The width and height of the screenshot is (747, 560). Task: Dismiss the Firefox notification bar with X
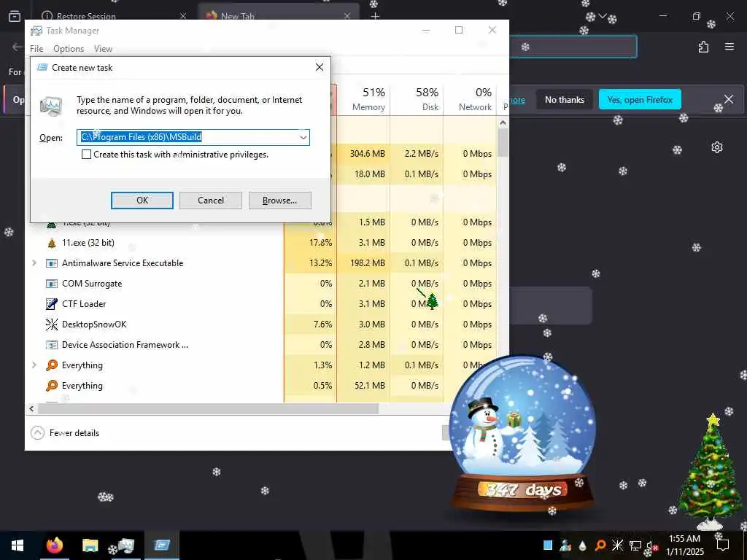(x=729, y=99)
